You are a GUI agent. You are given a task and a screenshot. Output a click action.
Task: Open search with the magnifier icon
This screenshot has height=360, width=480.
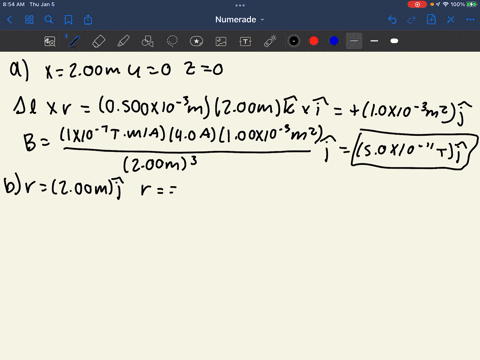coord(49,20)
